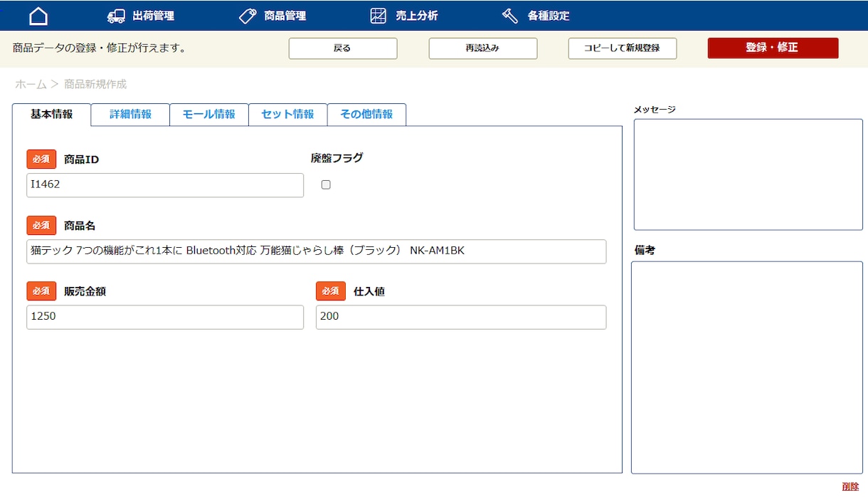Screen dimensions: 868x497
Task: Focus the 販売金額 input field
Action: point(165,318)
